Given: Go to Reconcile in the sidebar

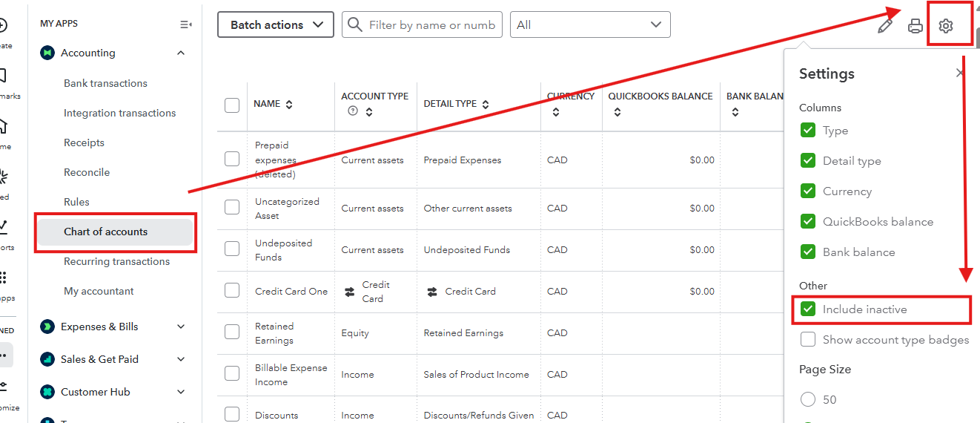Looking at the screenshot, I should pos(87,172).
